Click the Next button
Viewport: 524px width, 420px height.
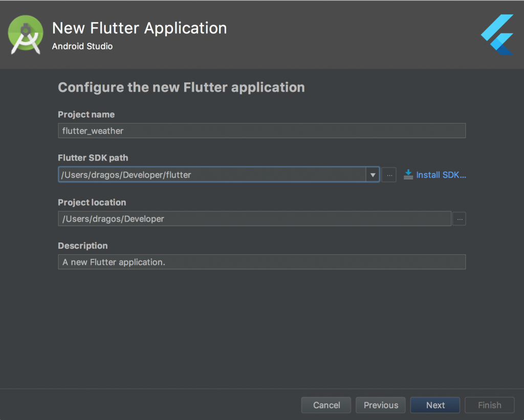point(435,405)
